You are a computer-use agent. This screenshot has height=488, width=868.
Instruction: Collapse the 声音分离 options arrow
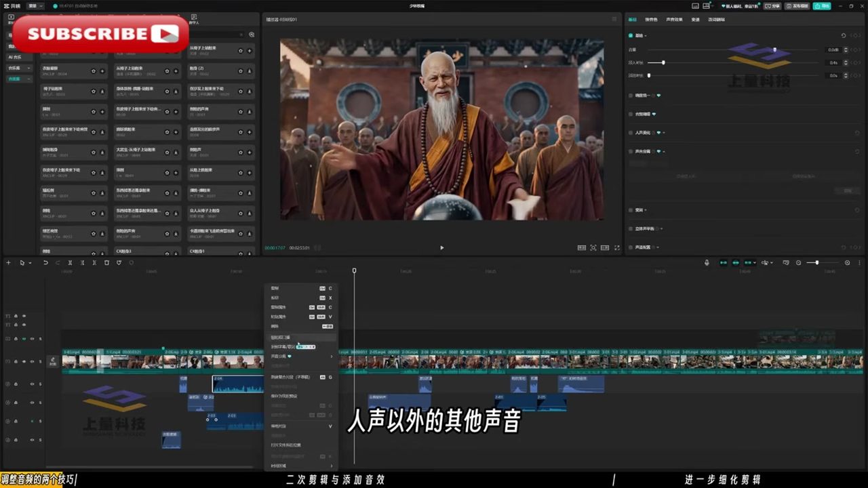click(664, 151)
